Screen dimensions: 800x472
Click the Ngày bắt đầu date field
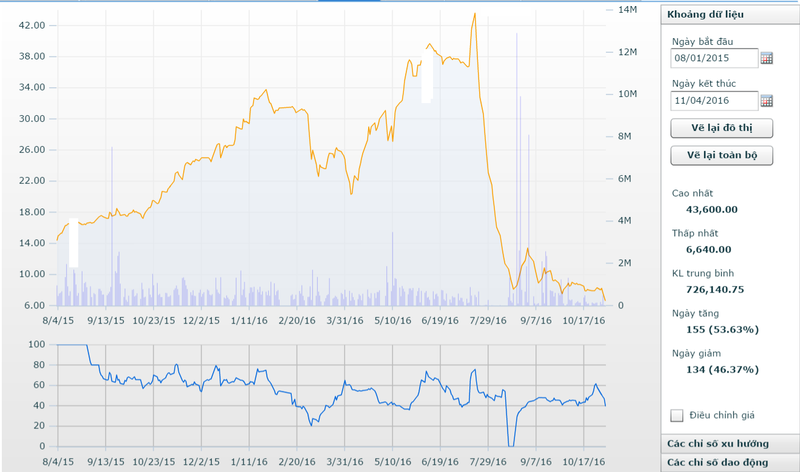pos(714,59)
